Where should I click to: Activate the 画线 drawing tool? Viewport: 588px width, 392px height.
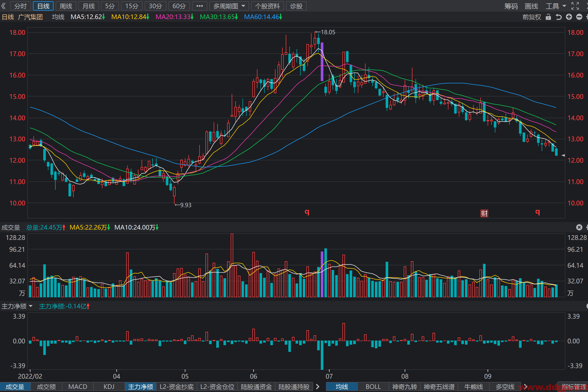point(531,6)
